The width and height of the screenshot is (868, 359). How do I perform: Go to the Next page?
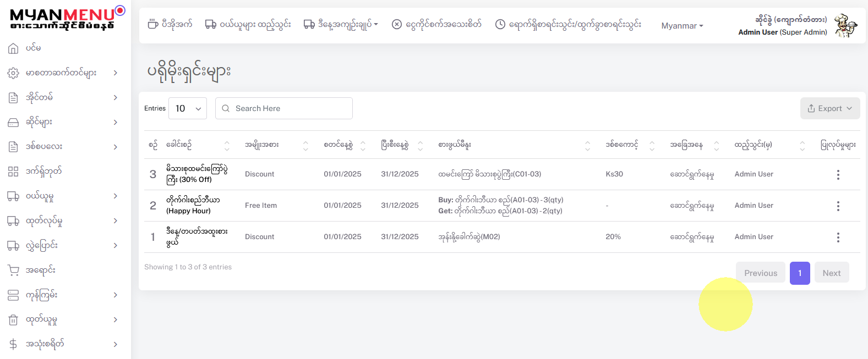tap(831, 273)
